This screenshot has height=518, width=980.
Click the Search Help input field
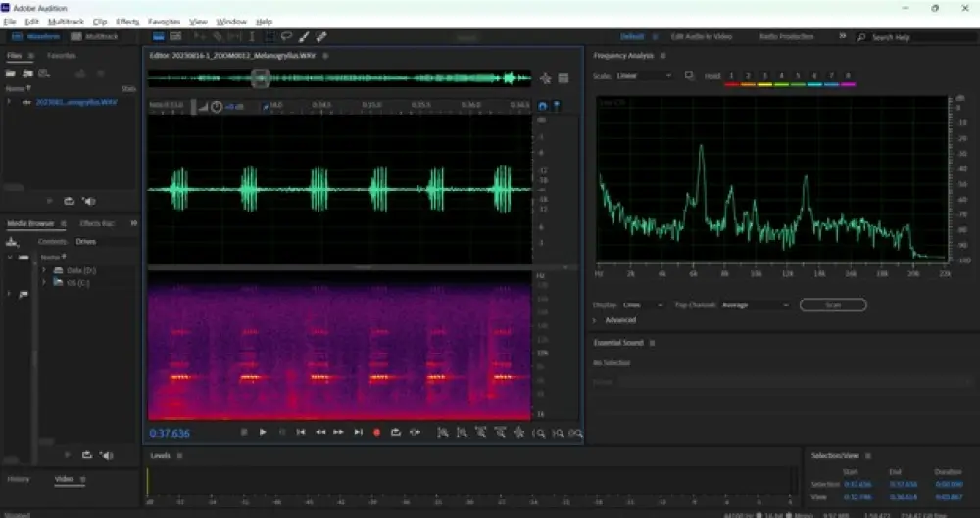coord(916,37)
